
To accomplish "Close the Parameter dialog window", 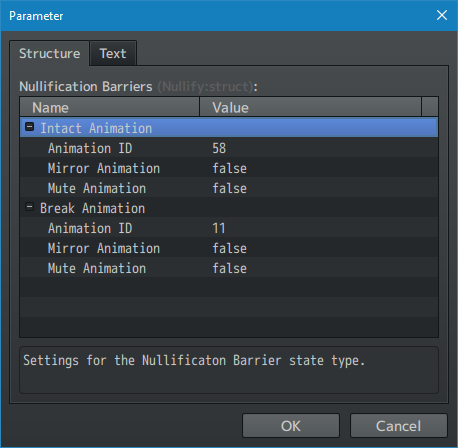I will coord(442,15).
